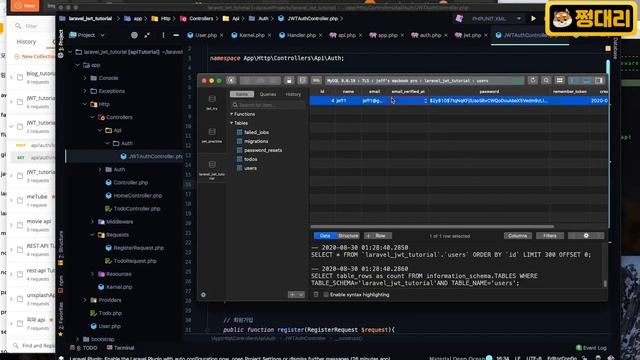The image size is (640, 360).
Task: Click the SQL button in TablePlus toolbar
Action: pos(316,80)
